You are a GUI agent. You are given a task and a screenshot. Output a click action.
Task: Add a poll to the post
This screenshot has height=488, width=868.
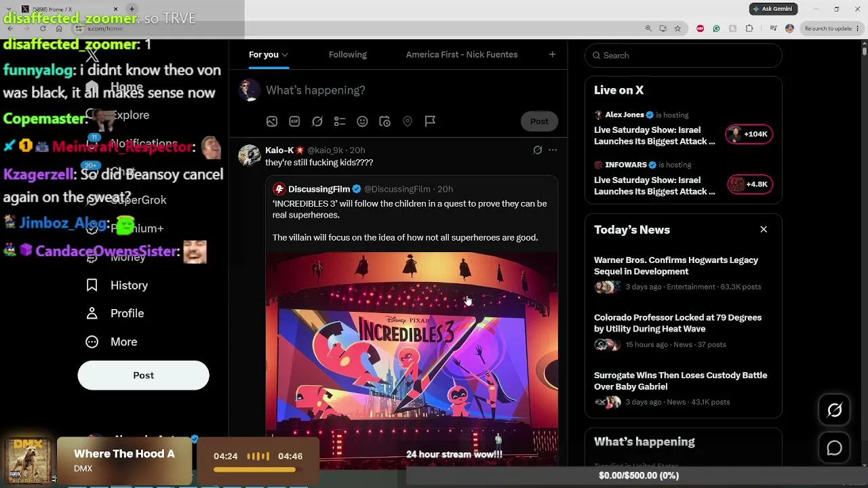(340, 121)
